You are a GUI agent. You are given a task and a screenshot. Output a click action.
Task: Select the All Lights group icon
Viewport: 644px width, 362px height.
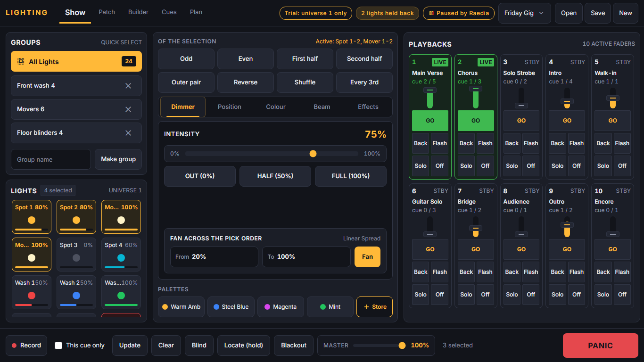[x=21, y=62]
